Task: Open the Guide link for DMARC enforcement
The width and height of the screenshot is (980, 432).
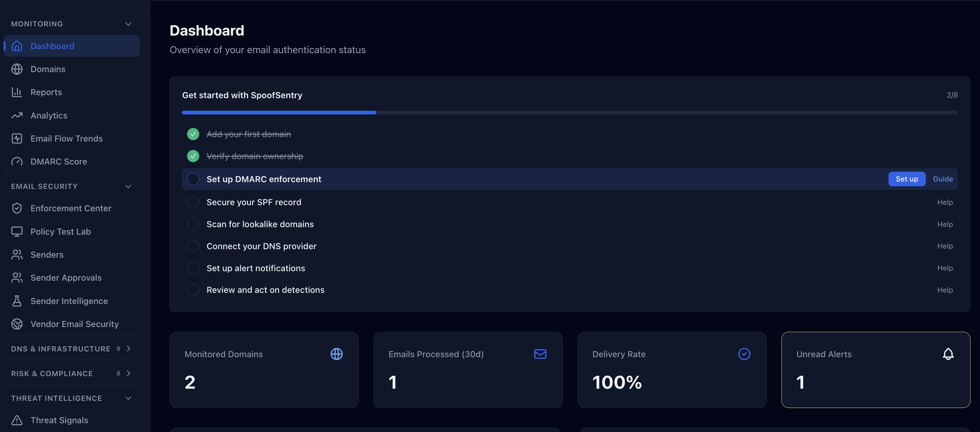Action: coord(943,179)
